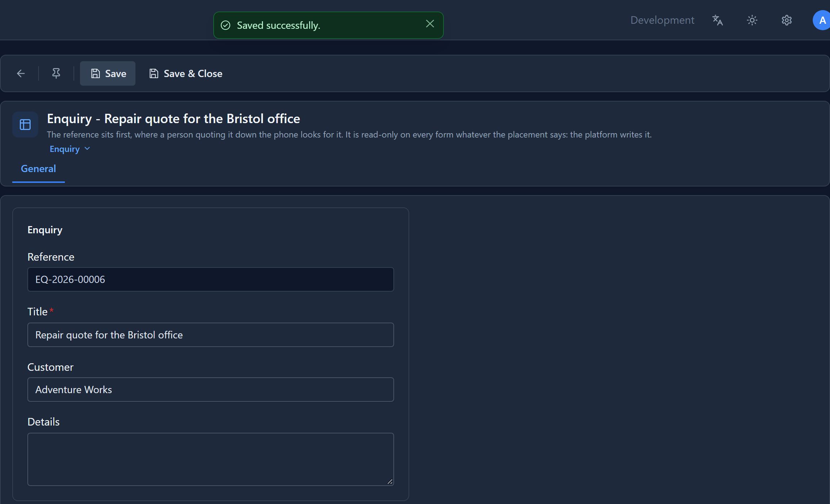Click the Reference field label
The height and width of the screenshot is (504, 830).
pyautogui.click(x=51, y=257)
